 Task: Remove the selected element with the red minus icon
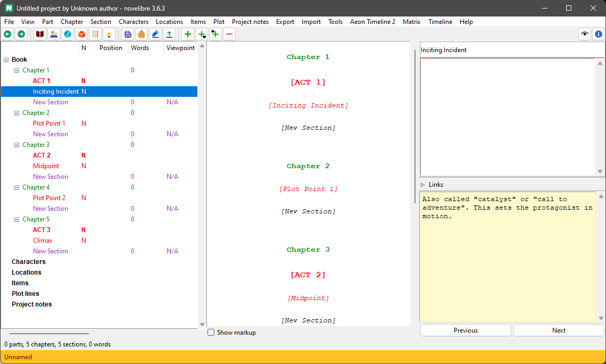coord(229,34)
